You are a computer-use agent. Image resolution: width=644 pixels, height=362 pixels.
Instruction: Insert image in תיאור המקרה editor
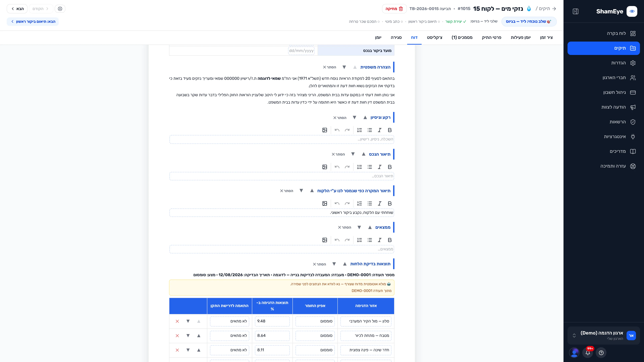pos(325,204)
